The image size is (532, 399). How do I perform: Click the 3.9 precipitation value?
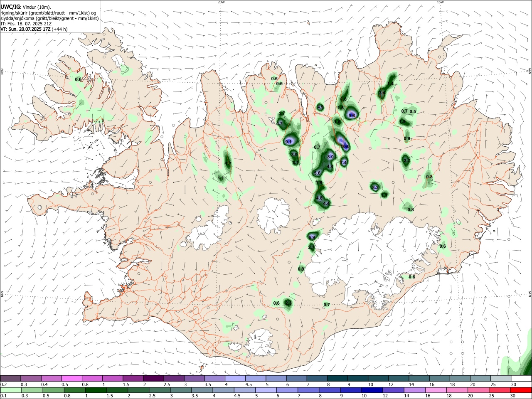294,154
